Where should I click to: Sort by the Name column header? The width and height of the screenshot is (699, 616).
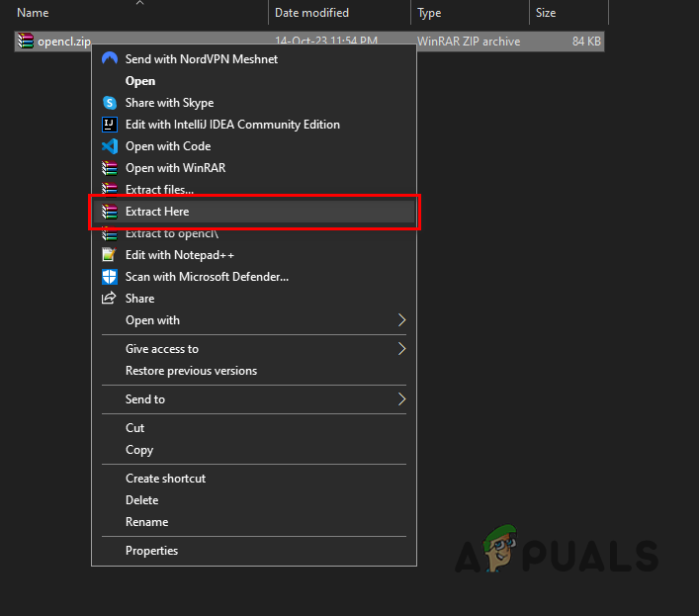click(x=33, y=13)
